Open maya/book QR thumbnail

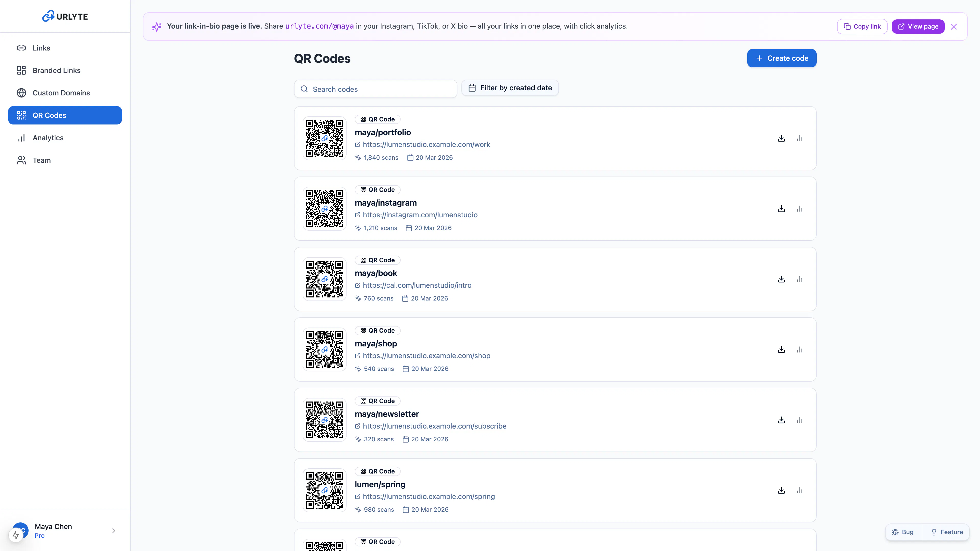325,279
